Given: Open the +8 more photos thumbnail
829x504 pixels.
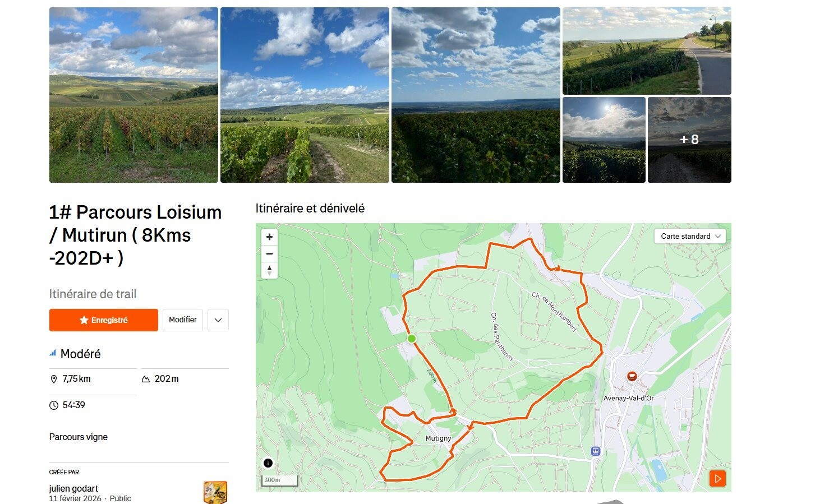Looking at the screenshot, I should pos(689,140).
